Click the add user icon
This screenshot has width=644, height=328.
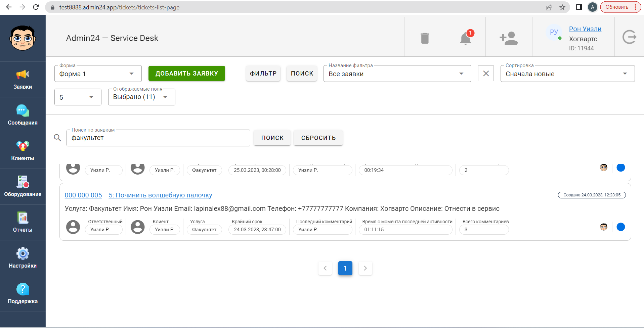click(509, 38)
